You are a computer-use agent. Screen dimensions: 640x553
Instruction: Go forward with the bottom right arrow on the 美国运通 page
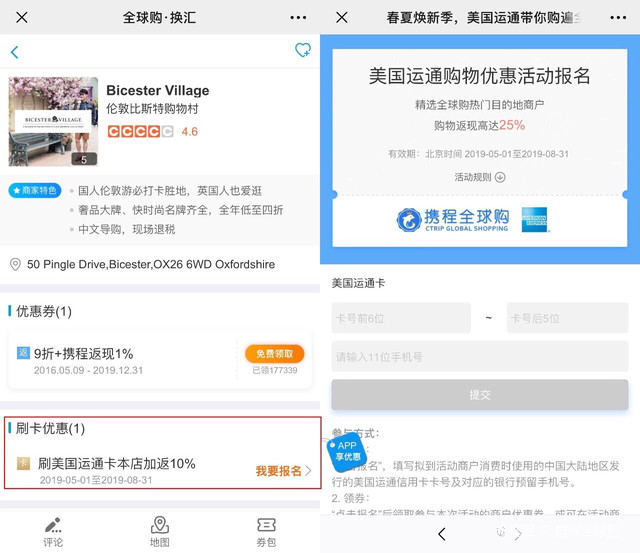tap(518, 534)
